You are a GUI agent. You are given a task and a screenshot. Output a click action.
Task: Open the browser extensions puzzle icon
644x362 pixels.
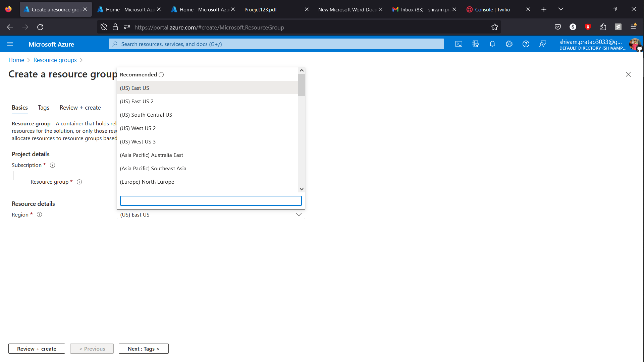603,27
